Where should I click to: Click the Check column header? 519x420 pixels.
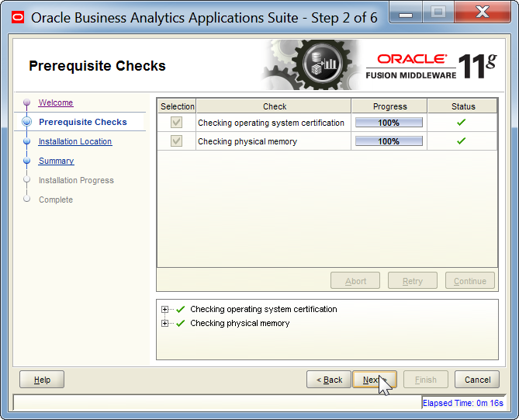pyautogui.click(x=275, y=106)
